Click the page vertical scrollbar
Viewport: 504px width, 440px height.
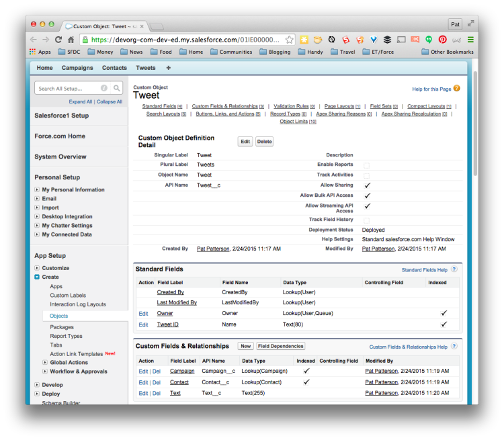tap(475, 124)
